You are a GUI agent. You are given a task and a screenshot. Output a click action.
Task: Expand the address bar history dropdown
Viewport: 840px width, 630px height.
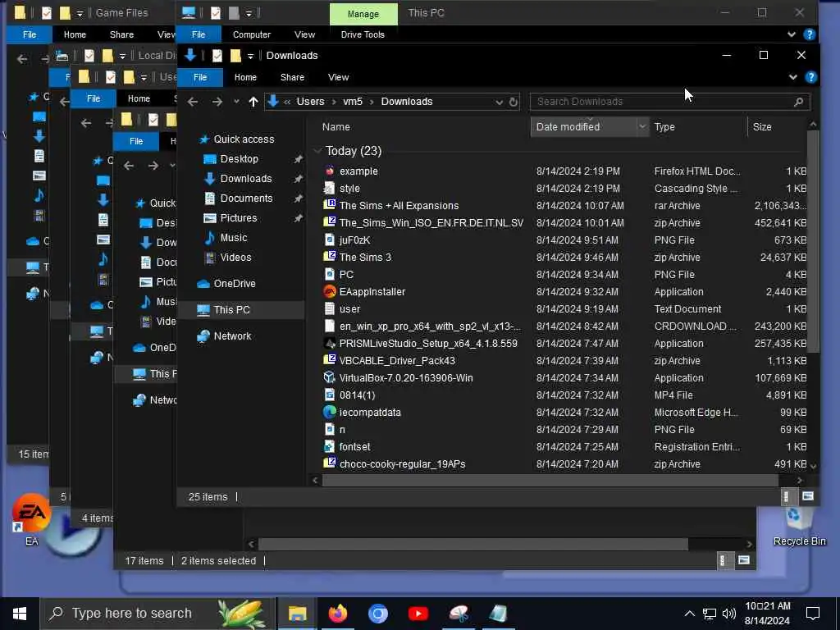click(x=499, y=102)
